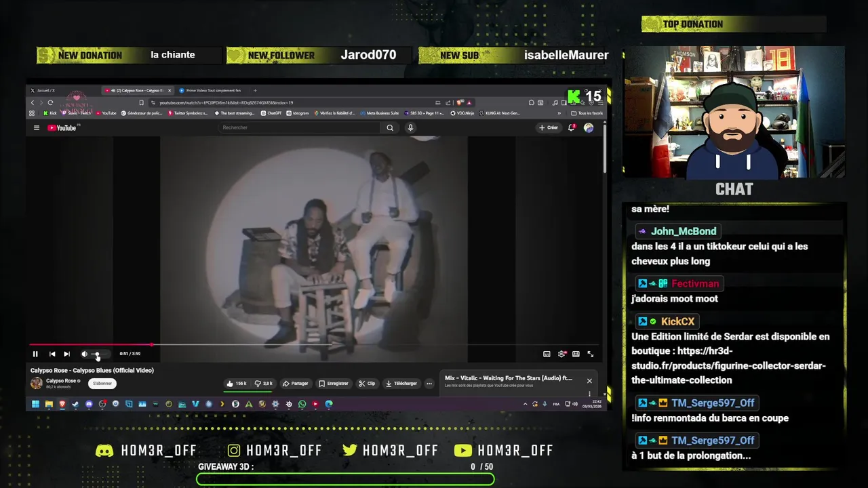This screenshot has width=868, height=488.
Task: Open Microsoft Edge from the taskbar
Action: 329,404
